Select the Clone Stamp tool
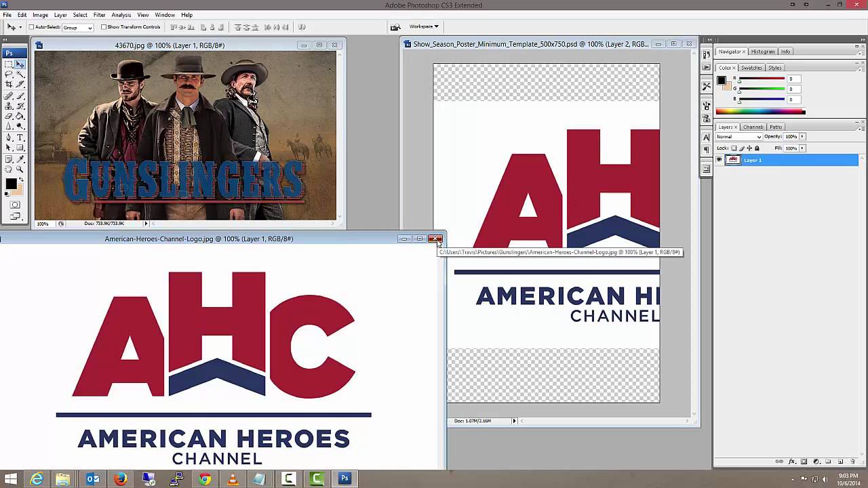 tap(9, 105)
